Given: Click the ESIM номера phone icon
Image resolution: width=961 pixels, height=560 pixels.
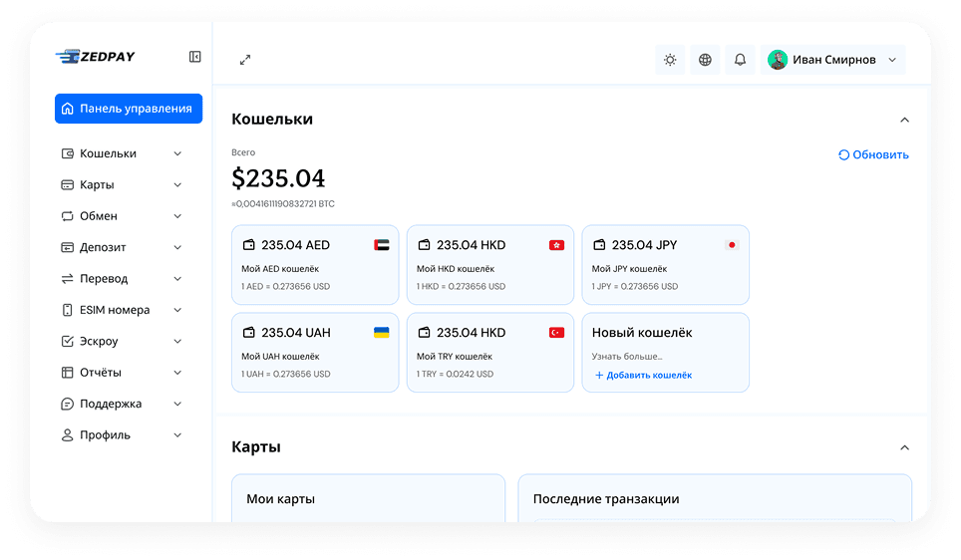Looking at the screenshot, I should click(68, 310).
